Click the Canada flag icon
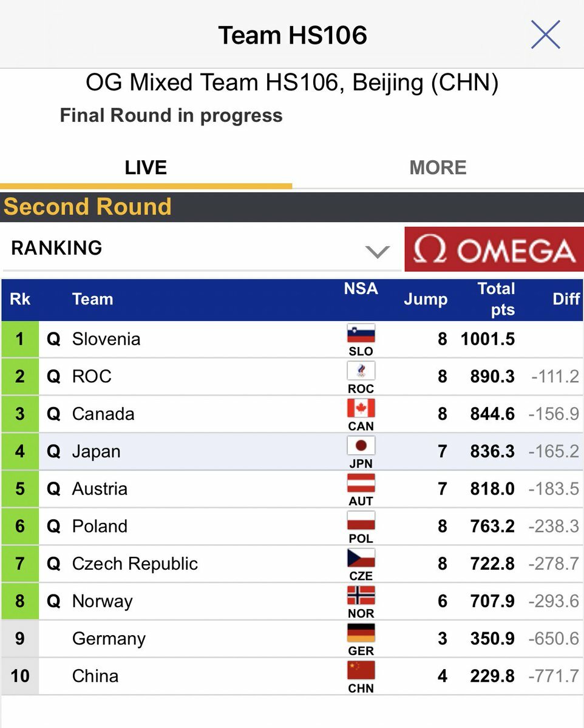 coord(361,409)
